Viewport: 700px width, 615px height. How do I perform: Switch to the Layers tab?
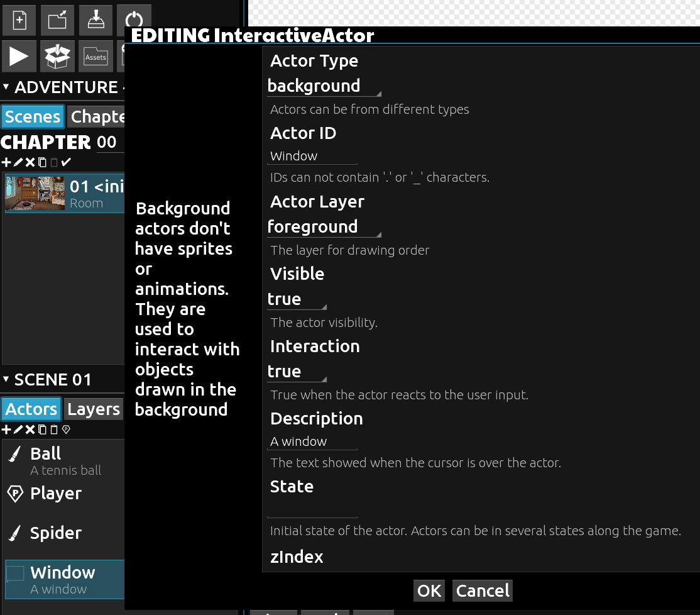94,409
